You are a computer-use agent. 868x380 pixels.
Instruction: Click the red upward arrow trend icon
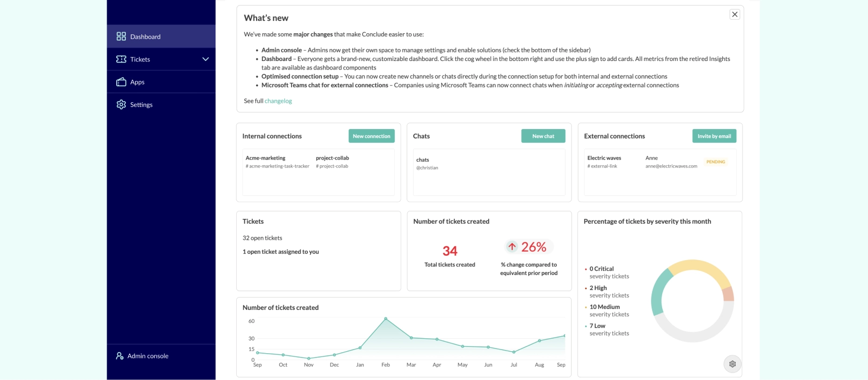pyautogui.click(x=512, y=247)
